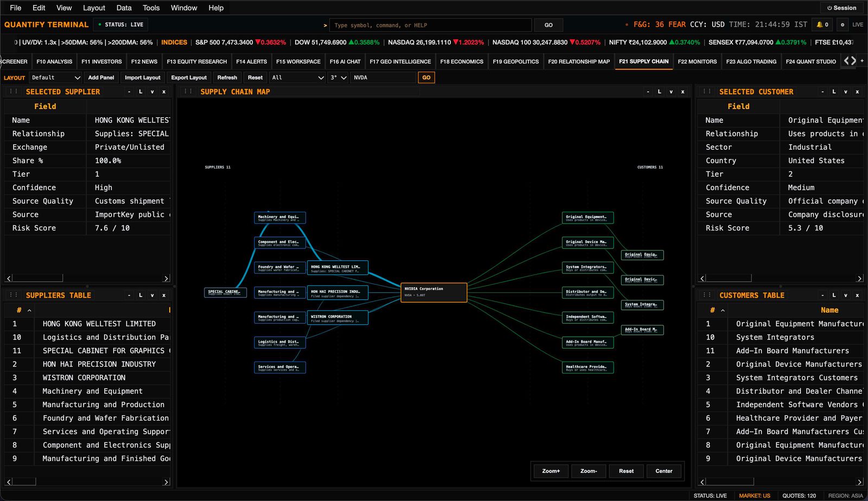
Task: Sort Customers Table by # column arrow
Action: click(x=723, y=310)
